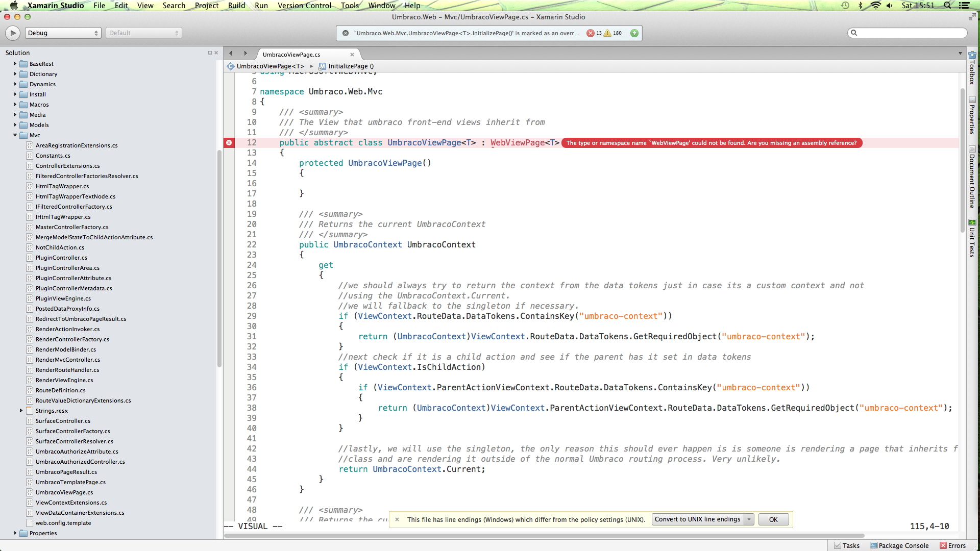This screenshot has width=980, height=551.
Task: Click the green update icon in status area
Action: coord(634,33)
